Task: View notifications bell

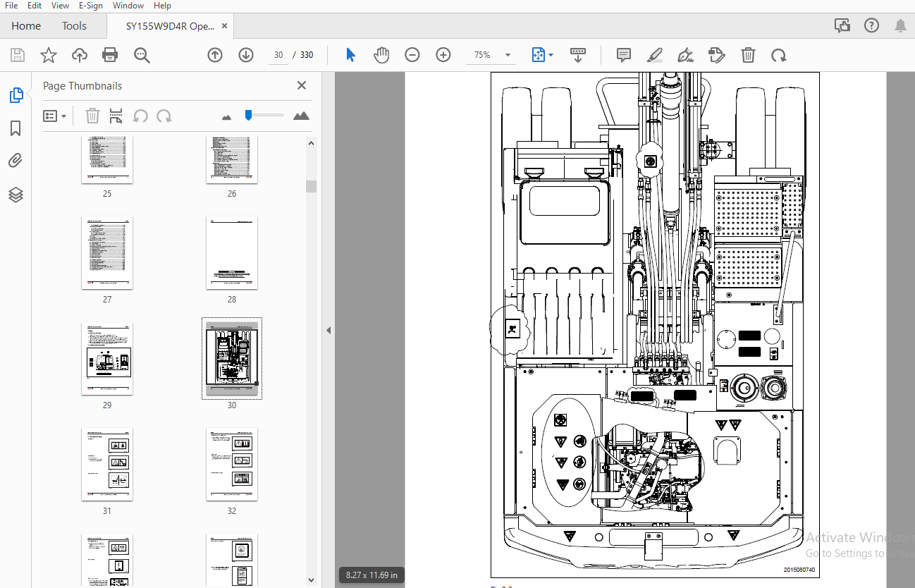Action: click(900, 26)
